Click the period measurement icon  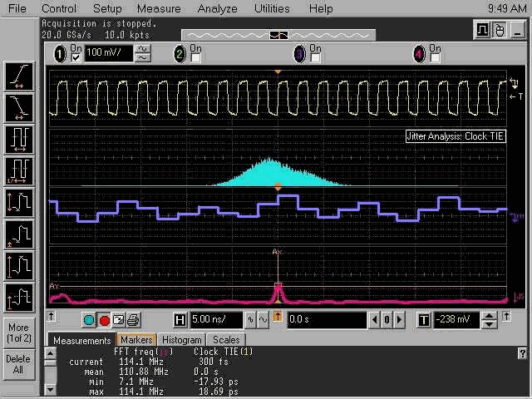pos(18,137)
